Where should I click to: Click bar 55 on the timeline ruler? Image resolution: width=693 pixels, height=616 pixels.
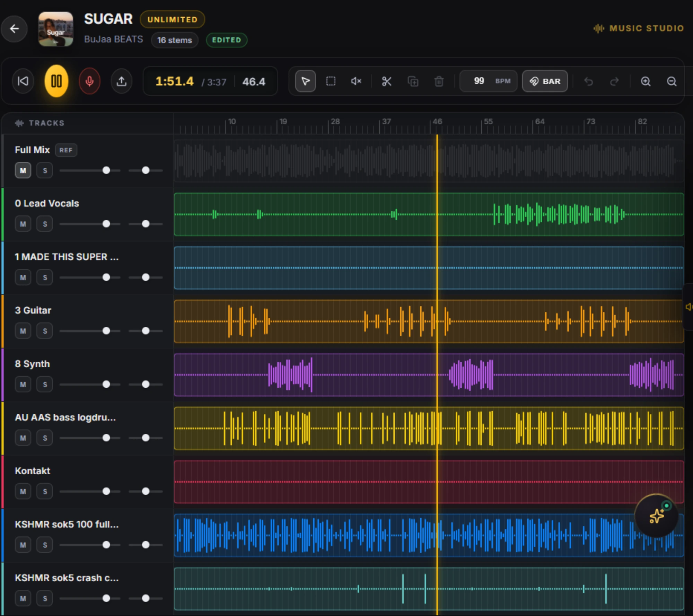[x=488, y=122]
